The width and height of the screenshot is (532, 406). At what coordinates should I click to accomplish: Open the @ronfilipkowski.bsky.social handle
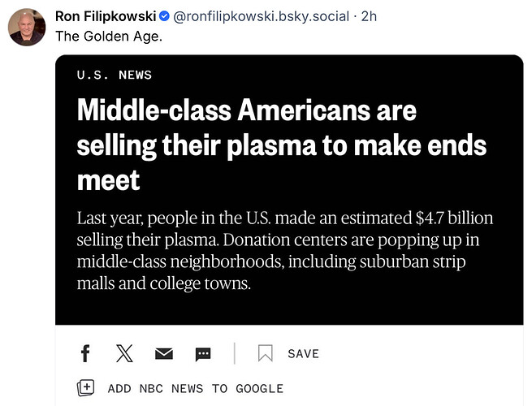point(262,16)
